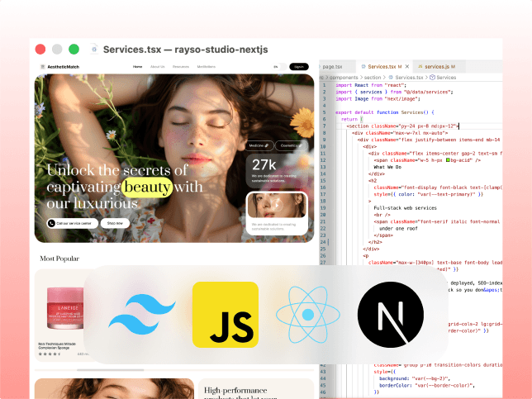Toggle the EN language switch
This screenshot has width=532, height=399.
[x=279, y=67]
